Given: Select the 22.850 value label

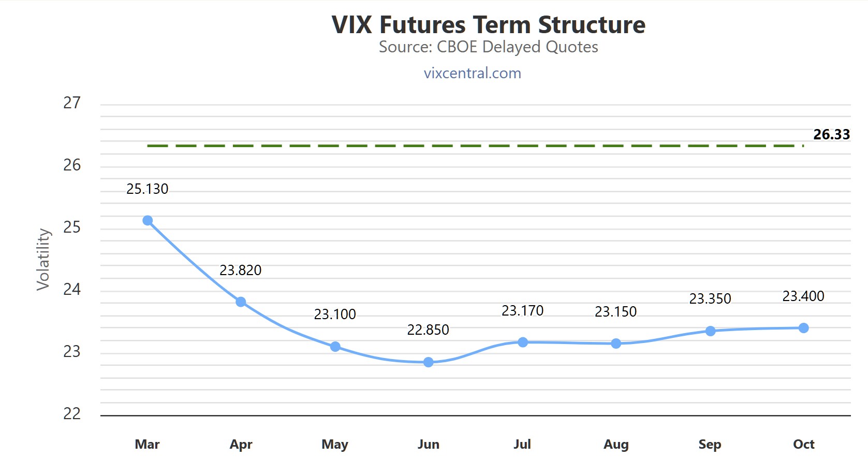Looking at the screenshot, I should point(428,330).
